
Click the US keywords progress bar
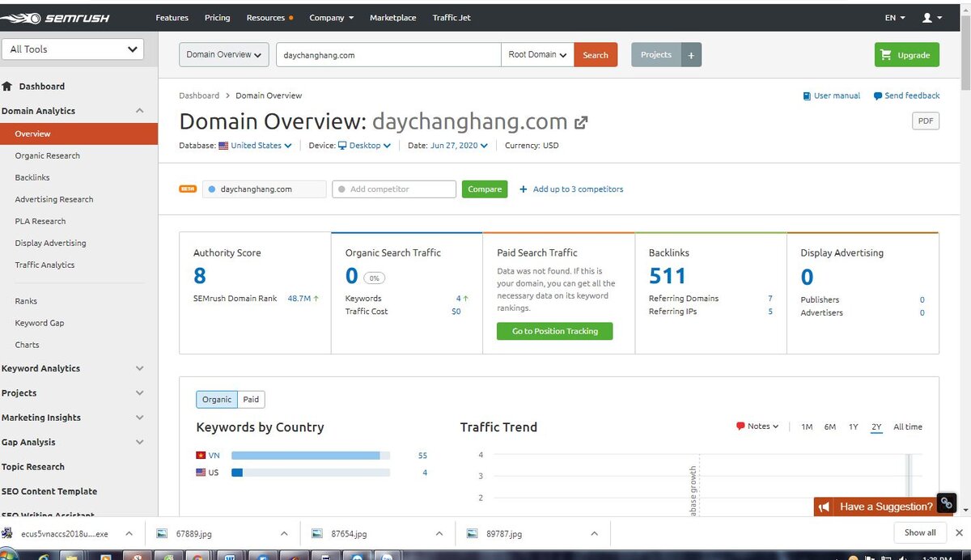pyautogui.click(x=311, y=473)
